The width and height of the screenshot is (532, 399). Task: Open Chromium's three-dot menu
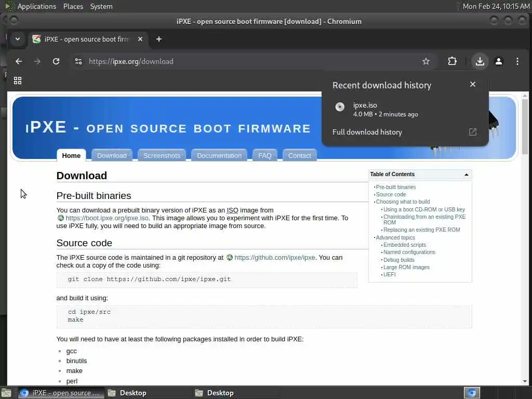(517, 61)
